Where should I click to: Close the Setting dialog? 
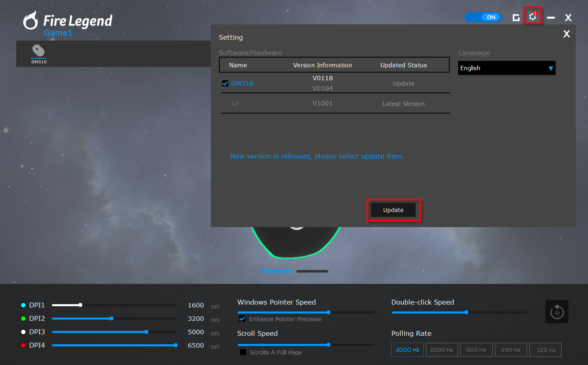[x=567, y=34]
